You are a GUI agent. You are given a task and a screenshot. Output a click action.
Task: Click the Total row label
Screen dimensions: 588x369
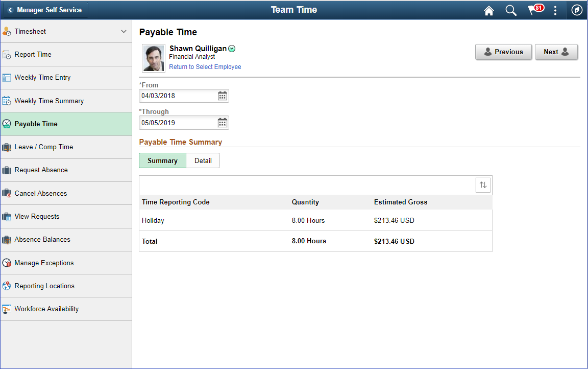click(149, 241)
